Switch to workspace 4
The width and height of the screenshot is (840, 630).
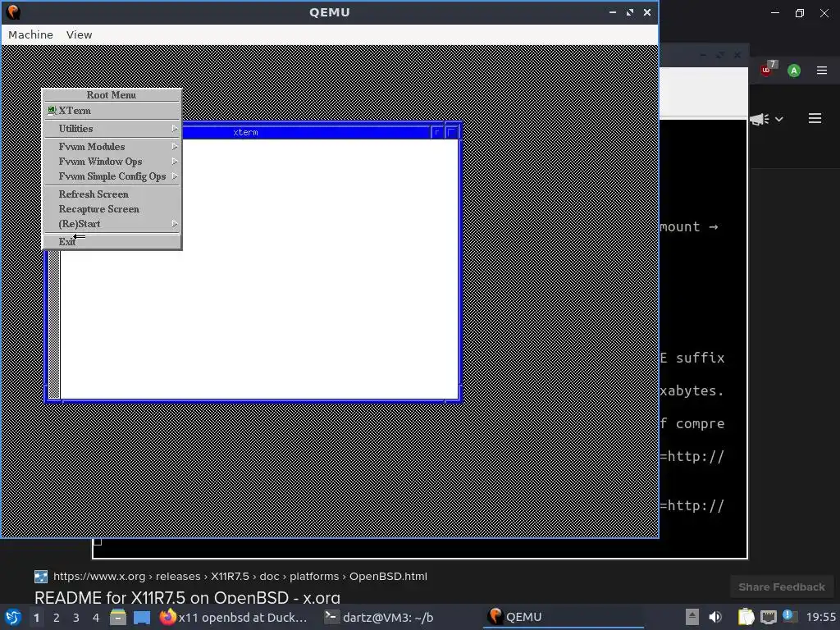tap(96, 618)
